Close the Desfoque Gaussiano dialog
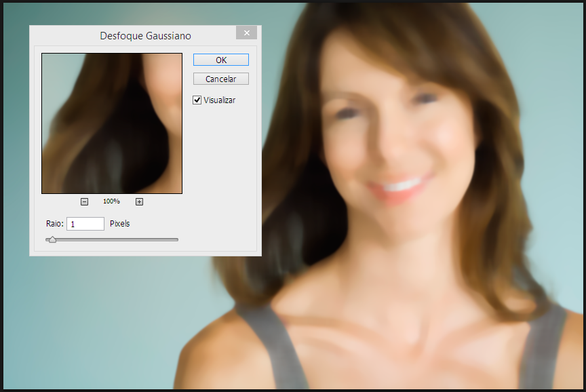Screen dimensions: 586x392 point(247,33)
